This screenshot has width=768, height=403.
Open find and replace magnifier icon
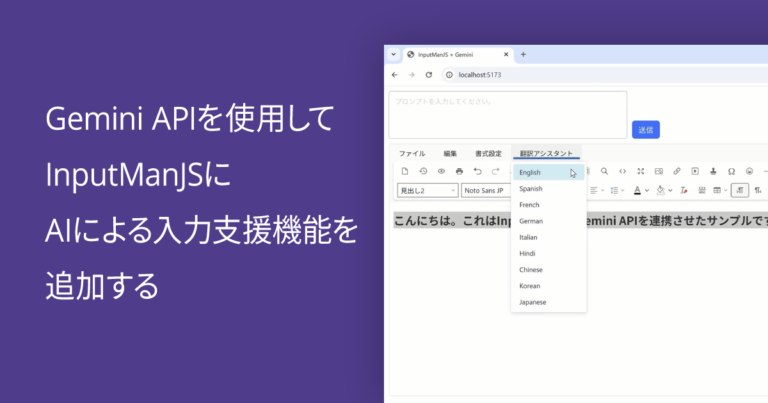click(604, 171)
